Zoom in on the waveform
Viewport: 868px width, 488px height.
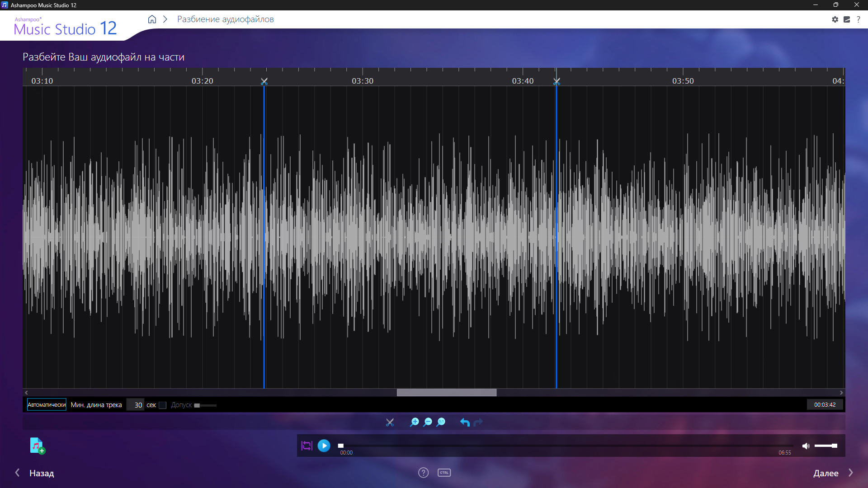coord(414,422)
